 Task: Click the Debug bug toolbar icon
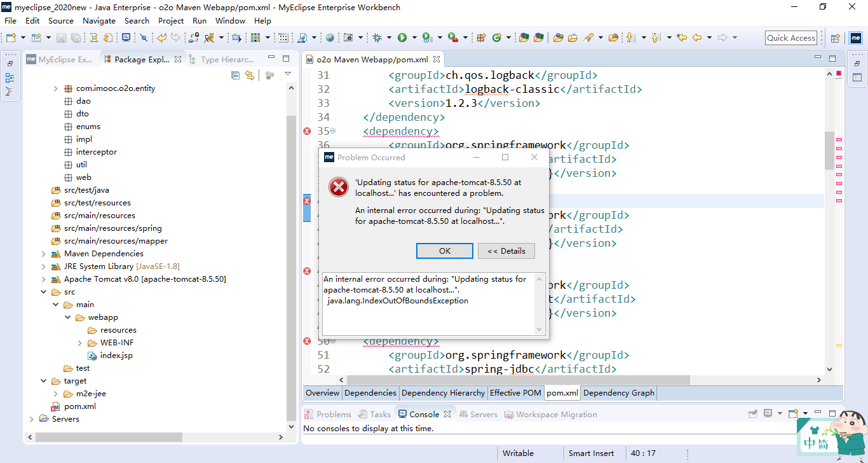377,38
